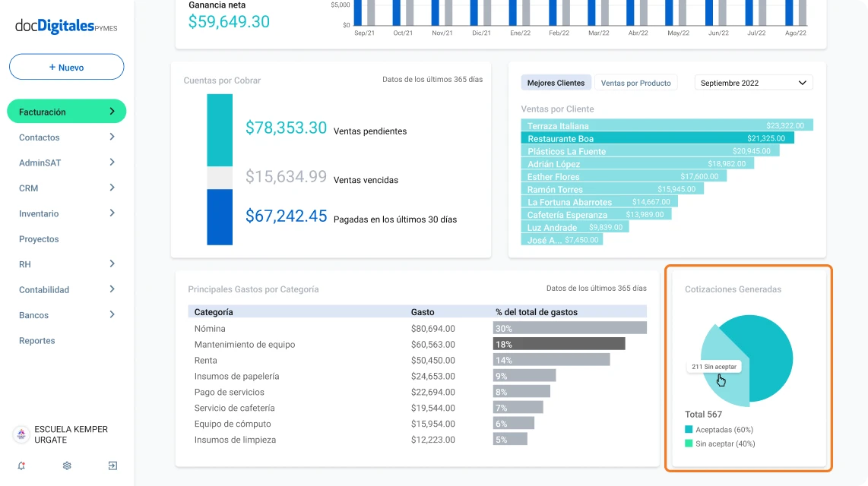Open the Proyectos section
The width and height of the screenshot is (868, 486).
tap(39, 239)
